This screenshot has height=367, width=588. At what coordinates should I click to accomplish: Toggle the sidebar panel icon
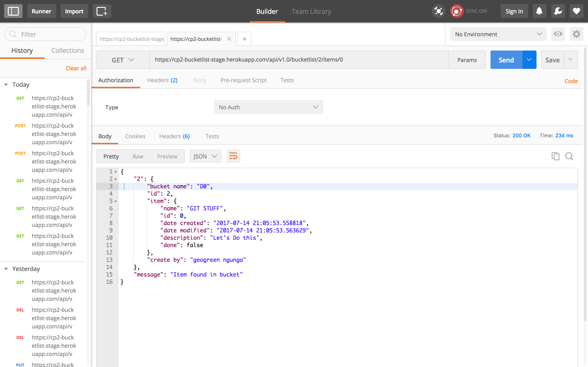pos(13,11)
